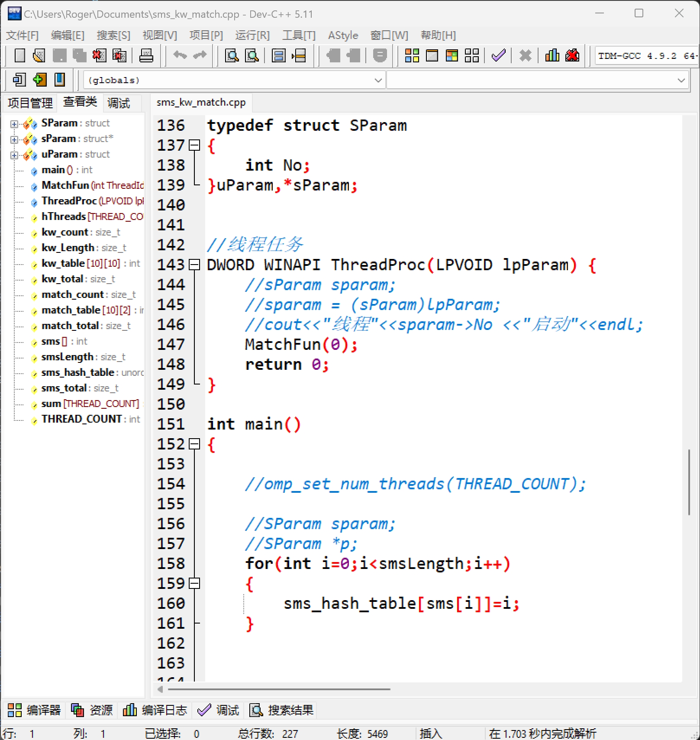
Task: Open the empty member function dropdown
Action: coord(538,80)
